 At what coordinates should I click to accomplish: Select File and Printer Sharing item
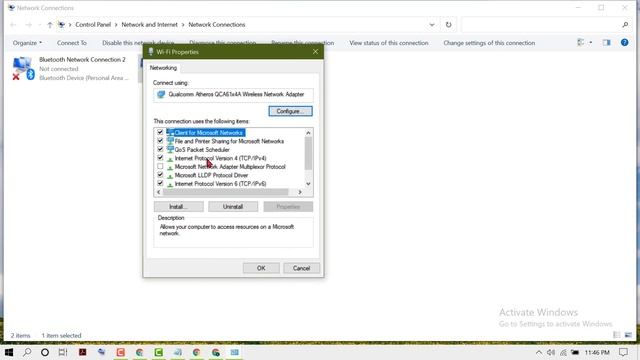(229, 141)
